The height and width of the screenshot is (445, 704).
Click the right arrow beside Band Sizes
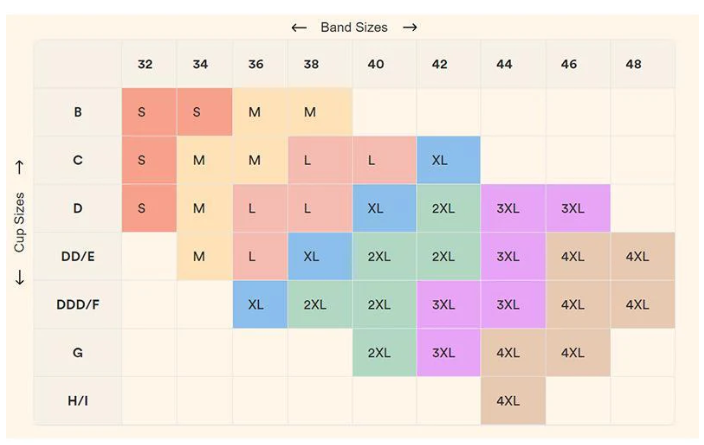click(x=409, y=27)
